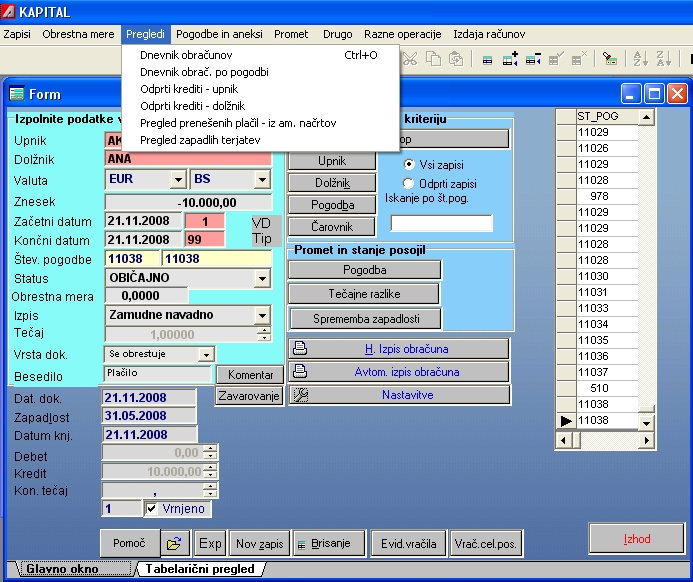
Task: Sort ascending with the A-Z icon
Action: pyautogui.click(x=640, y=59)
